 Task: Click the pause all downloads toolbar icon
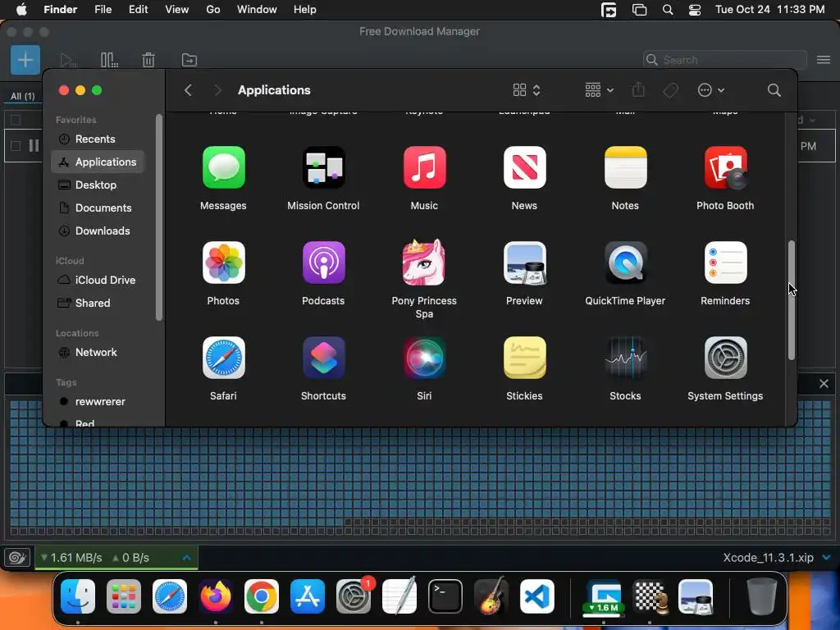coord(109,60)
